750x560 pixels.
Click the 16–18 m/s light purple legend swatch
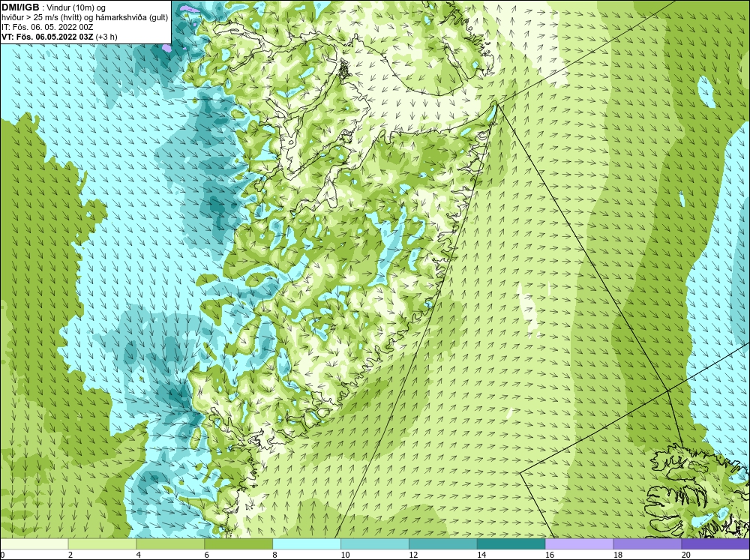click(x=579, y=544)
